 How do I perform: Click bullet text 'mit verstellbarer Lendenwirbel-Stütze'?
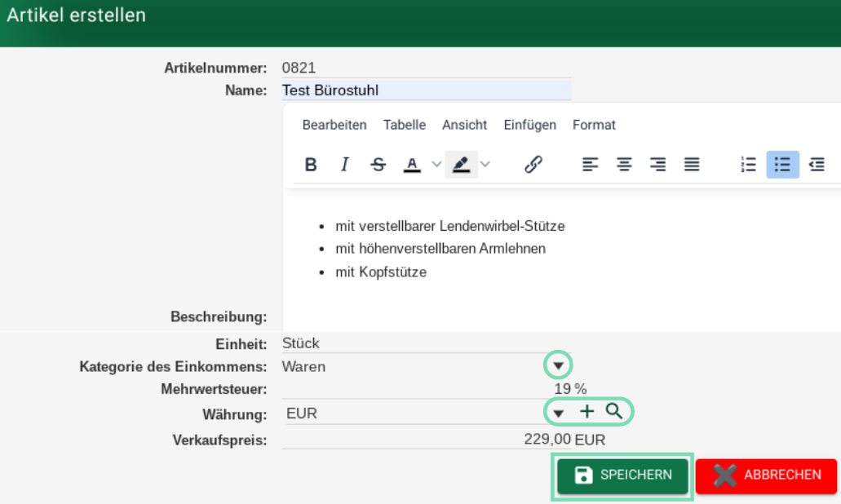pyautogui.click(x=450, y=226)
